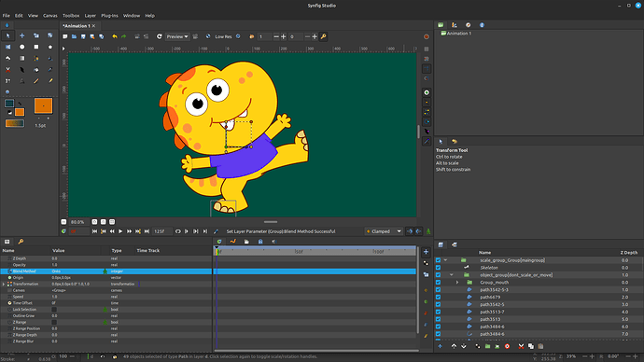
Task: Select the SmoothMove tool
Action: [22, 35]
